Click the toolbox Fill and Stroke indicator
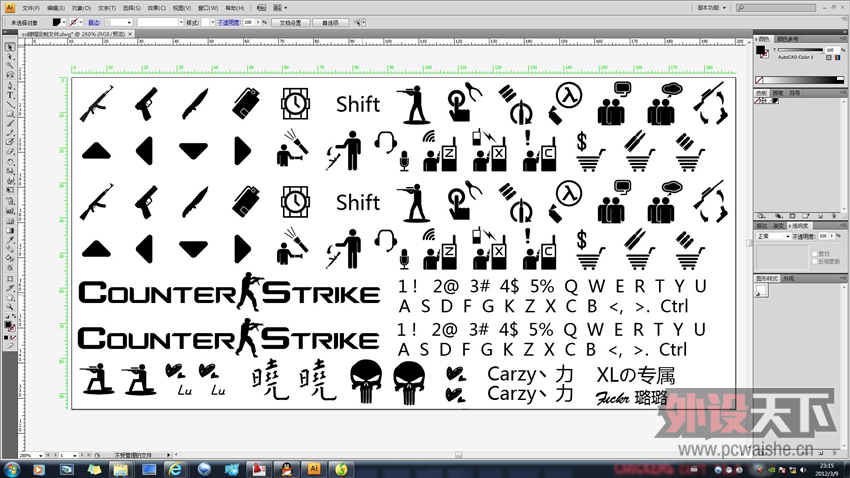Screen dimensions: 850x478 point(10,326)
